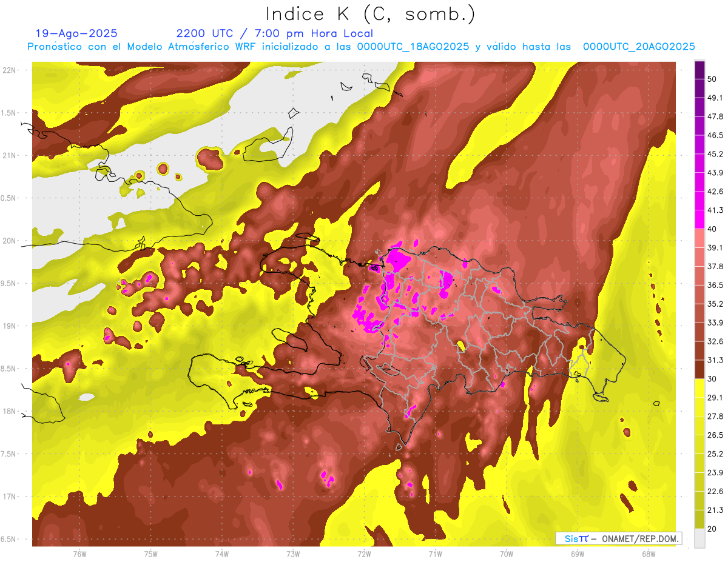Click the '76W' longitude label

tap(79, 554)
